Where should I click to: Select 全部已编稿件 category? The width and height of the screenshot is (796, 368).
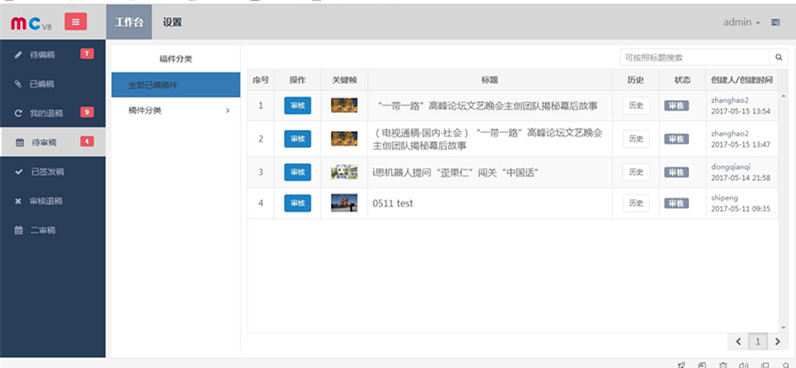[176, 85]
